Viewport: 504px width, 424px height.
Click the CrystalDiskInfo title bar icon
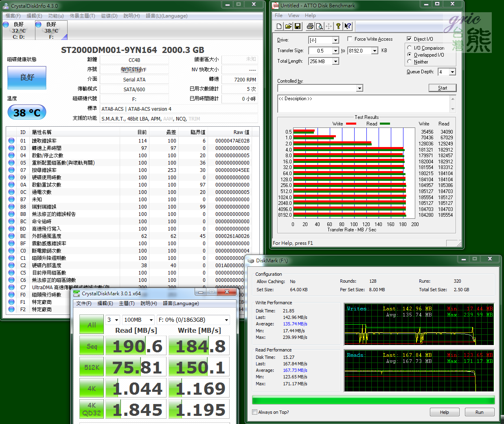6,6
